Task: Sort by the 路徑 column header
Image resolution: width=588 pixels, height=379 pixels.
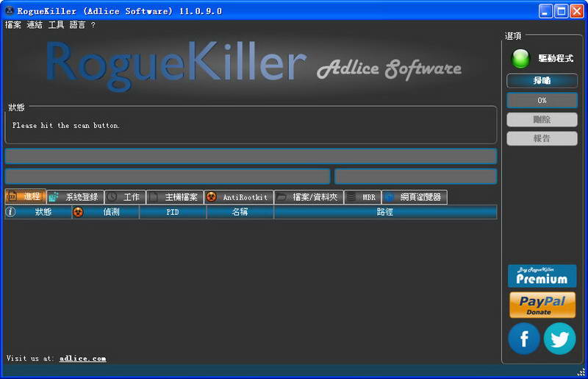Action: (x=385, y=212)
